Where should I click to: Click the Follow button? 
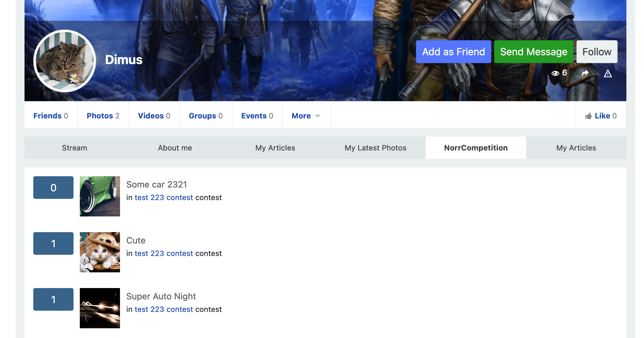(597, 52)
